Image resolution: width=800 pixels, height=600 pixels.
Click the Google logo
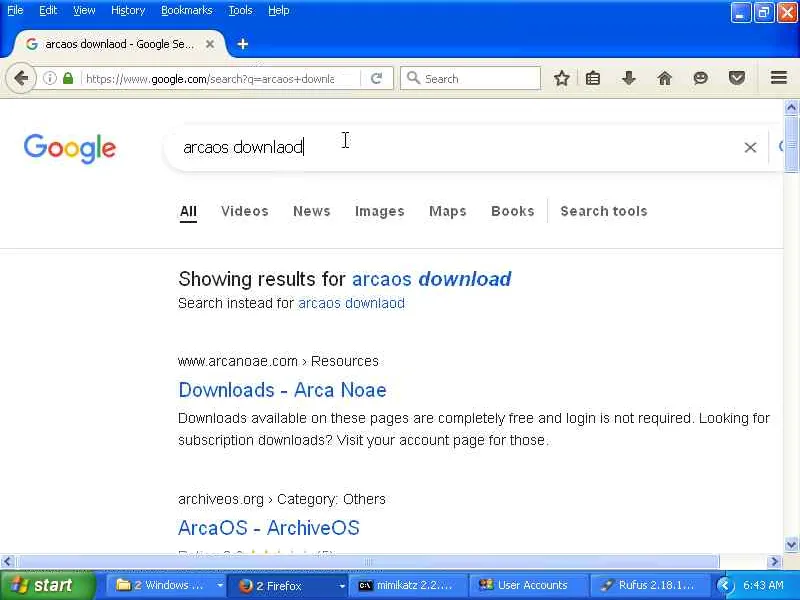point(70,148)
